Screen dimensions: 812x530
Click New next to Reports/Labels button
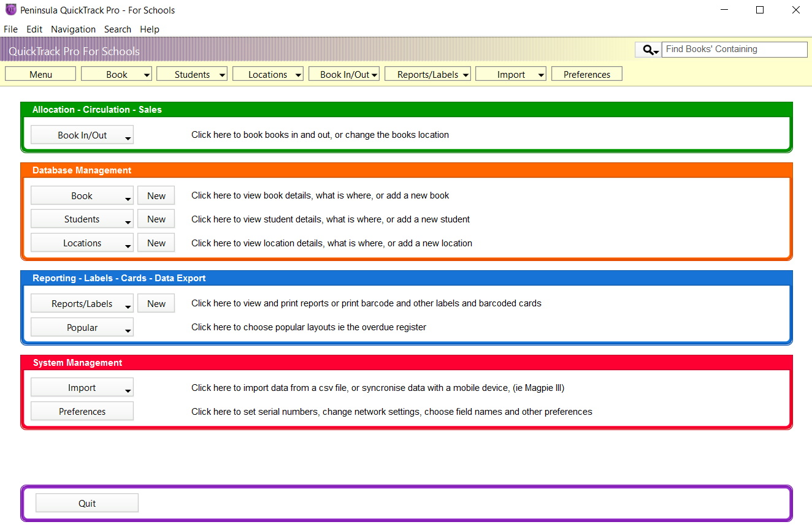click(x=156, y=304)
